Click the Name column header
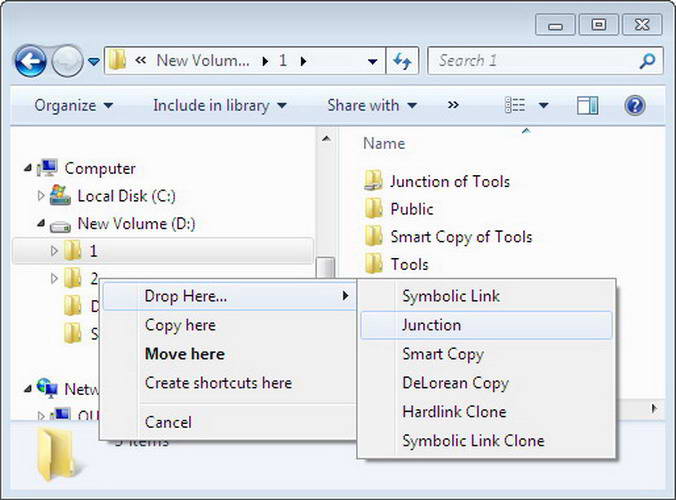The width and height of the screenshot is (676, 500). coord(384,144)
